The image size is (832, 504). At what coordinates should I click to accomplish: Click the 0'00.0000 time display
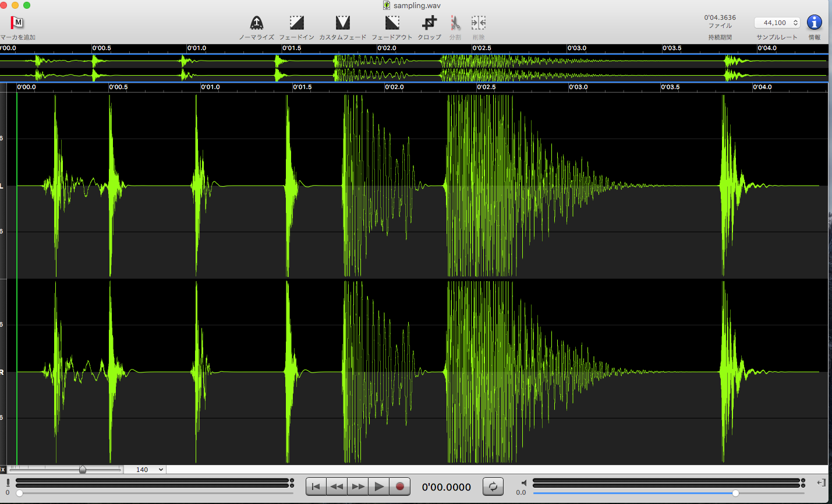pos(447,487)
